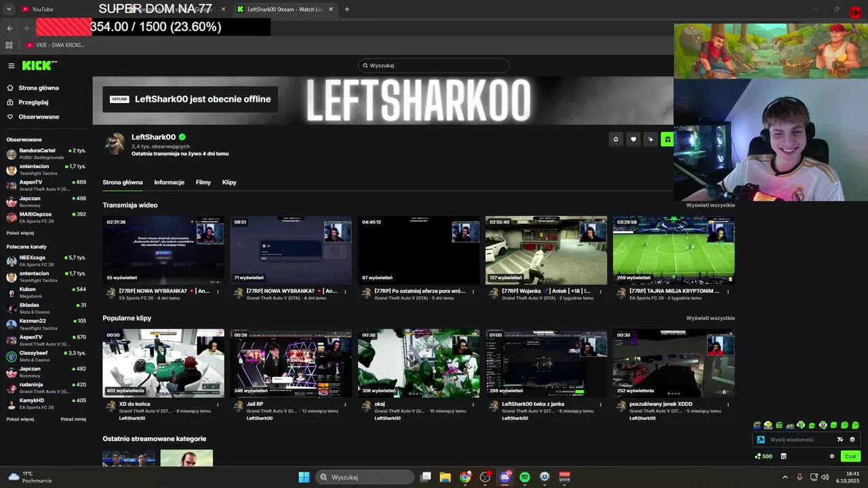
Task: Open File Explorer from the taskbar
Action: pyautogui.click(x=446, y=477)
